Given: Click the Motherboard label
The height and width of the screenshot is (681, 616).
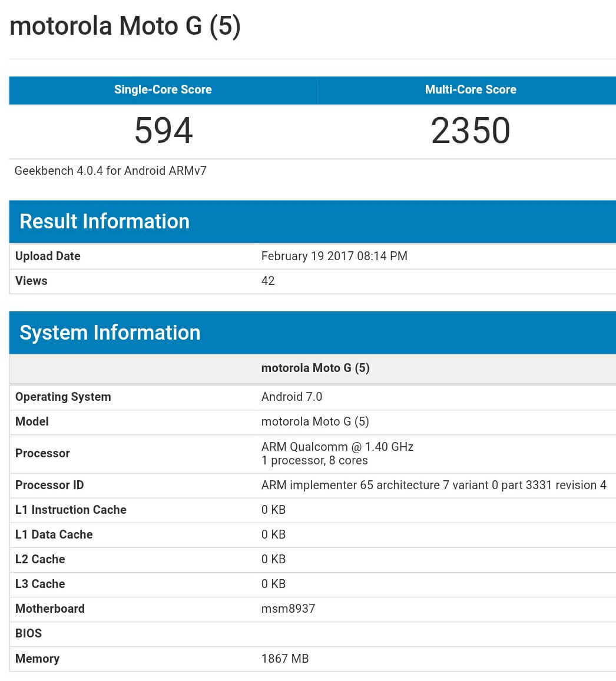Looking at the screenshot, I should point(50,609).
